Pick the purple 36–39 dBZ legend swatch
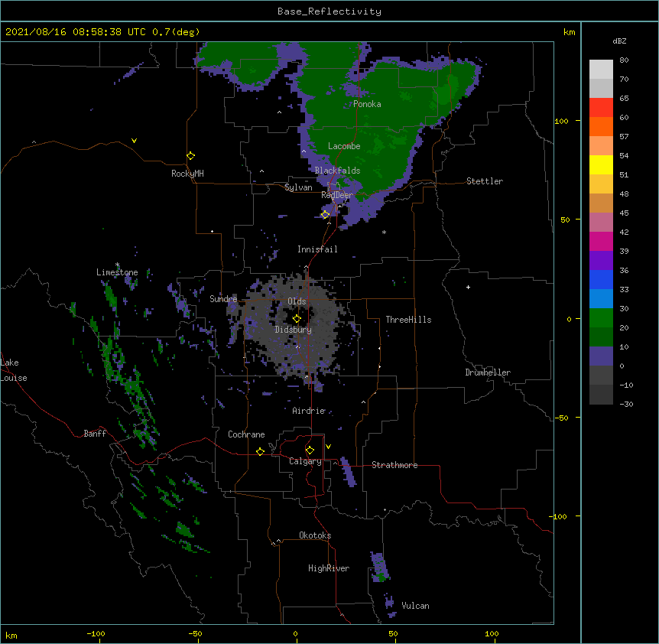Viewport: 659px width, 644px height. (x=601, y=261)
